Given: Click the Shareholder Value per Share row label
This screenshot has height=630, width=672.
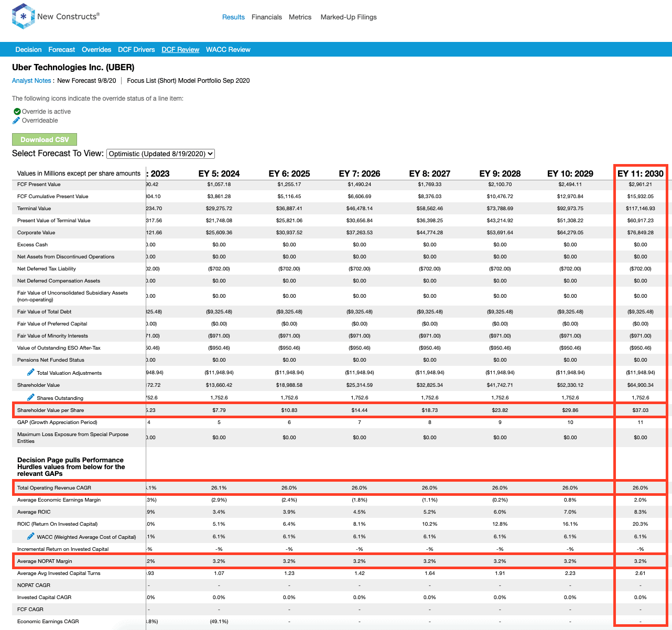Looking at the screenshot, I should (x=50, y=410).
